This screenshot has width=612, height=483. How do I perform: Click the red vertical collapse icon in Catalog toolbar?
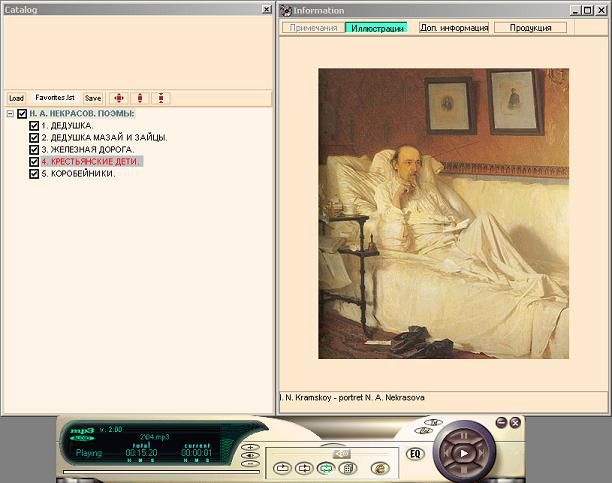tap(161, 98)
